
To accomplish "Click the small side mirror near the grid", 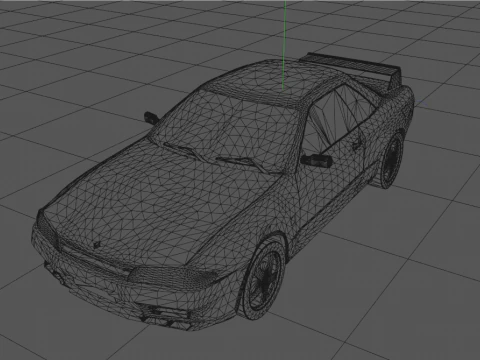I will point(151,117).
